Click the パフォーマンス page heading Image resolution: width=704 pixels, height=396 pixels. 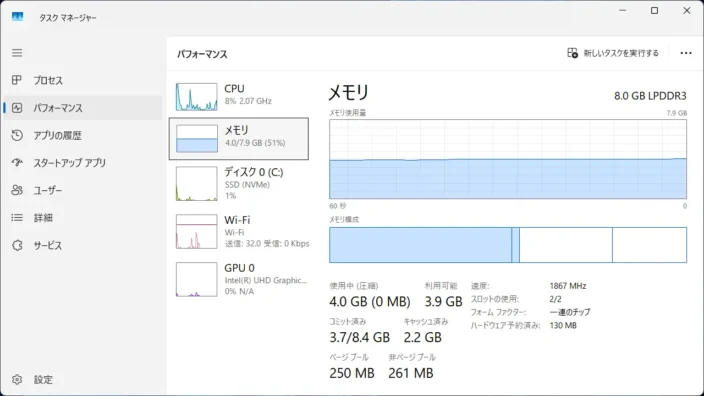202,54
